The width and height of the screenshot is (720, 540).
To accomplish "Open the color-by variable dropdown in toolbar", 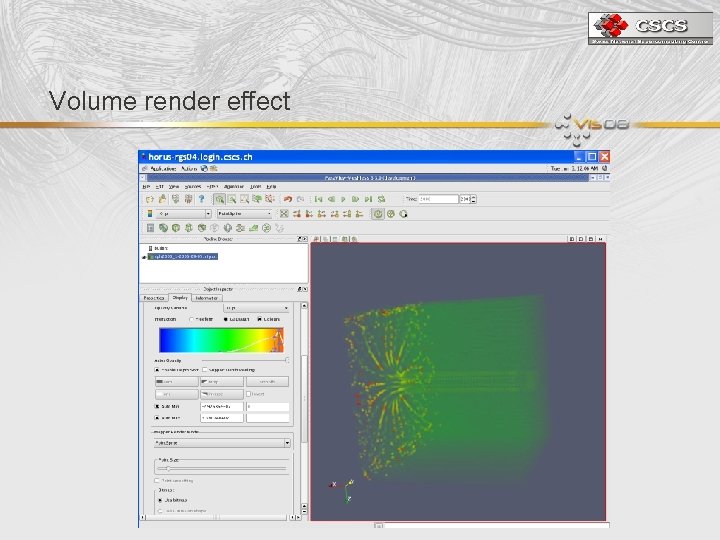I will (x=184, y=214).
